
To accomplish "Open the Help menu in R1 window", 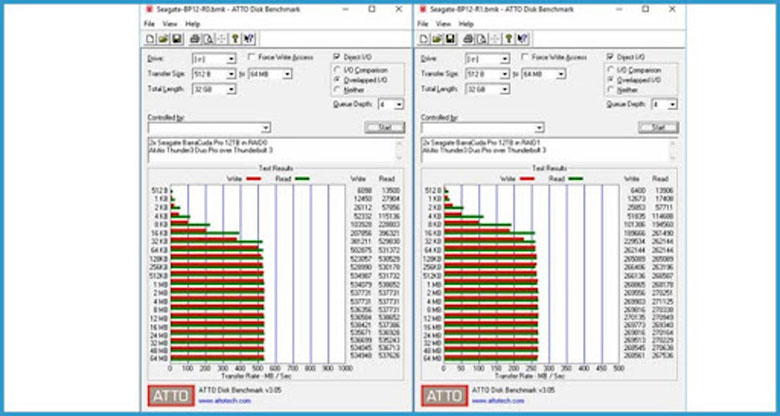I will [x=466, y=24].
